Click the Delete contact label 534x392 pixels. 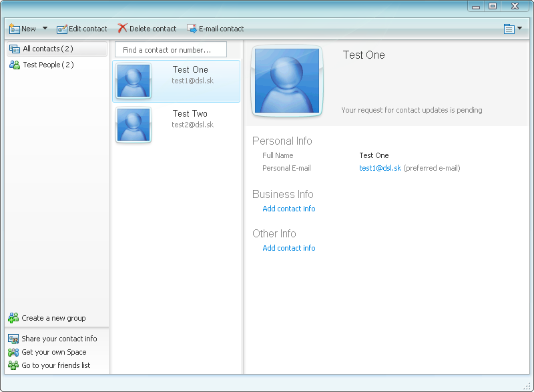(x=153, y=29)
